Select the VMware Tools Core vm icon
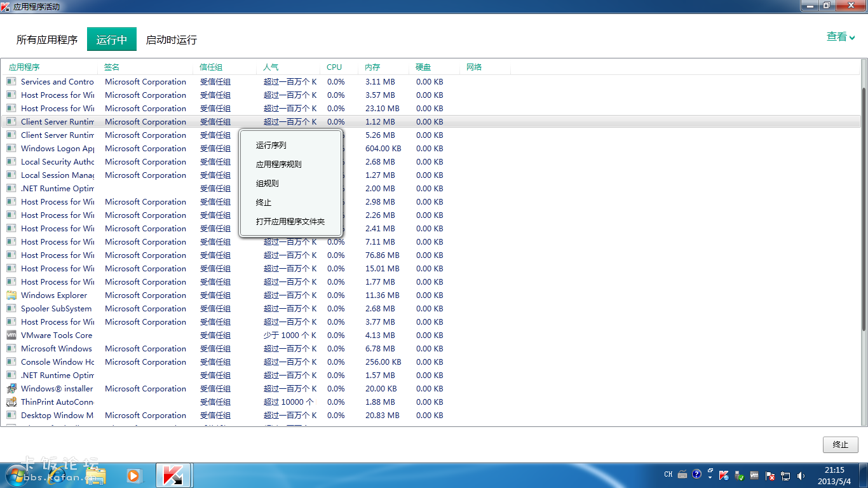The image size is (868, 488). pos(11,335)
